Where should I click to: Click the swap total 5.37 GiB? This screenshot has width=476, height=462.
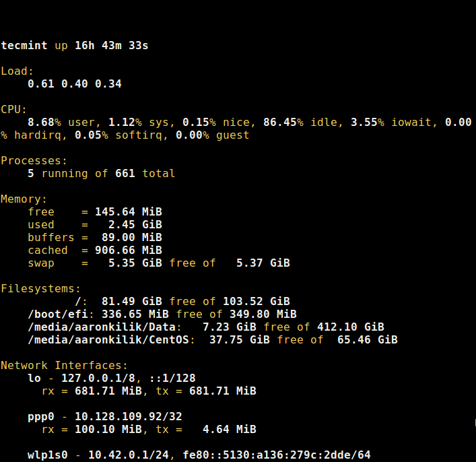(x=263, y=263)
